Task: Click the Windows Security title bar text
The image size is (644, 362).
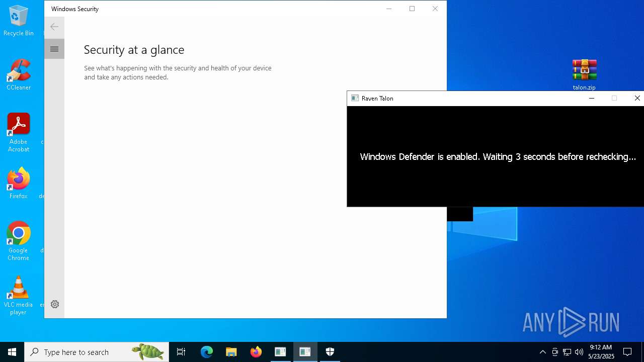Action: point(75,9)
